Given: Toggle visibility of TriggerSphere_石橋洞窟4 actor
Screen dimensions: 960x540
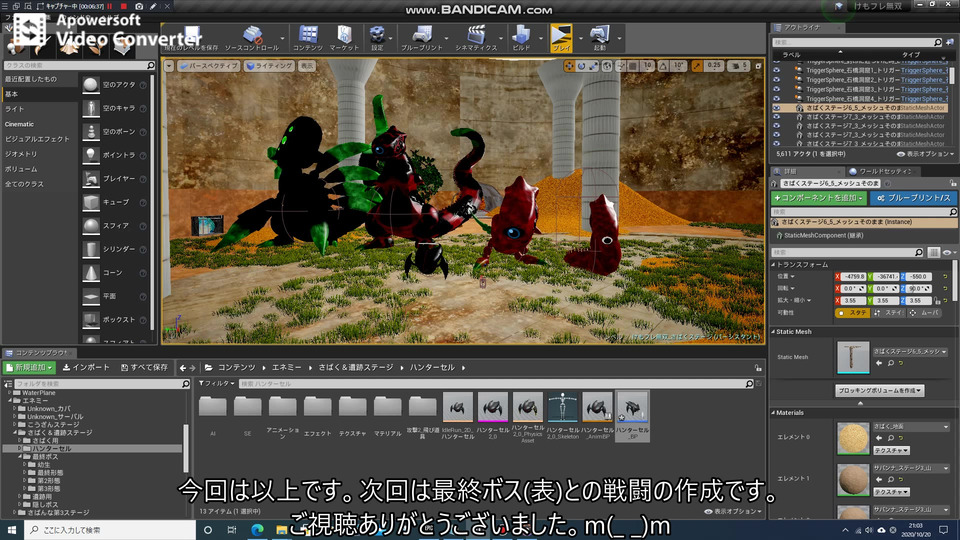Looking at the screenshot, I should (776, 98).
